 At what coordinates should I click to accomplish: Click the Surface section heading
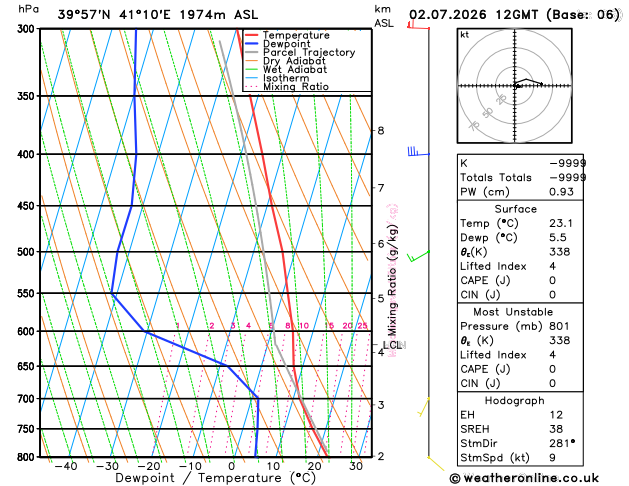[x=515, y=209]
